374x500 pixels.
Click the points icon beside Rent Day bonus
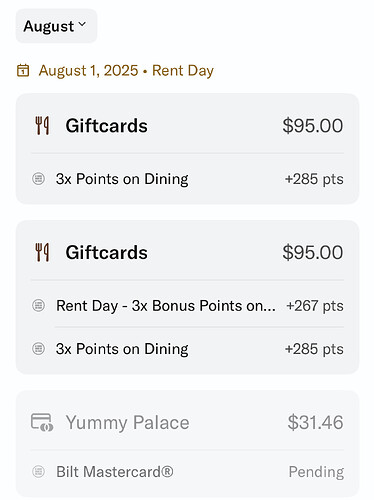click(38, 305)
